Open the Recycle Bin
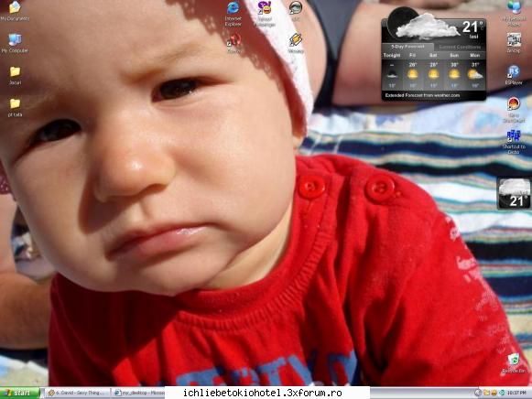 (514, 363)
